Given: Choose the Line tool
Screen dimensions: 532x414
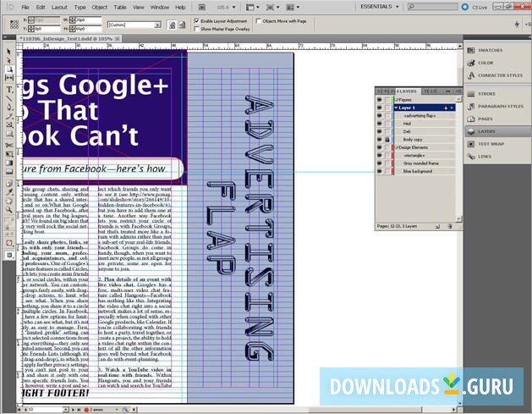Looking at the screenshot, I should [x=9, y=98].
